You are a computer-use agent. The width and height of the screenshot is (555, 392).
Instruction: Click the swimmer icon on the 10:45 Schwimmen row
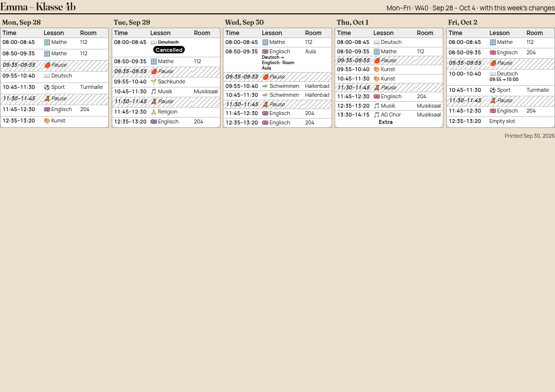265,95
